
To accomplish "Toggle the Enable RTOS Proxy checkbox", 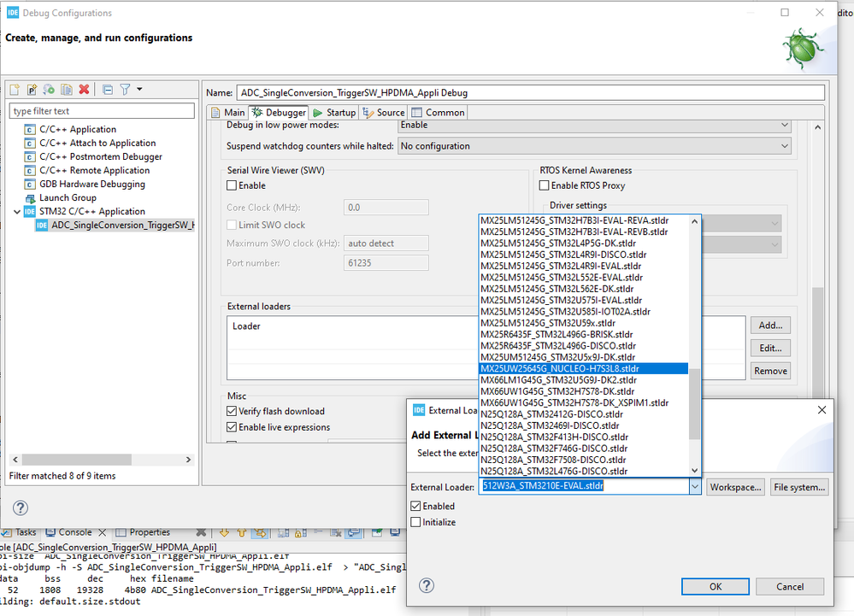I will [x=545, y=185].
